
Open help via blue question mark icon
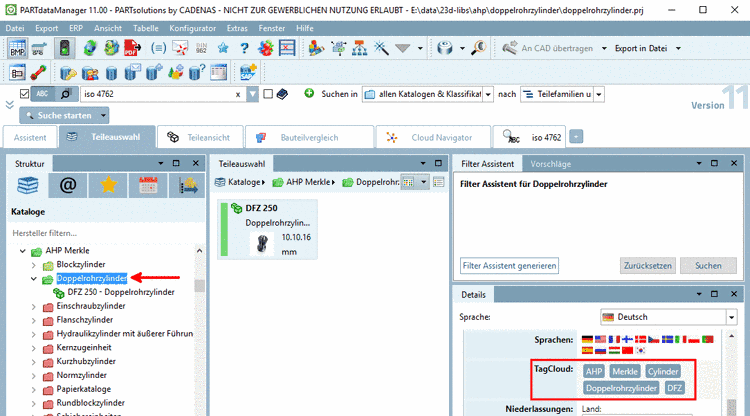[x=244, y=48]
